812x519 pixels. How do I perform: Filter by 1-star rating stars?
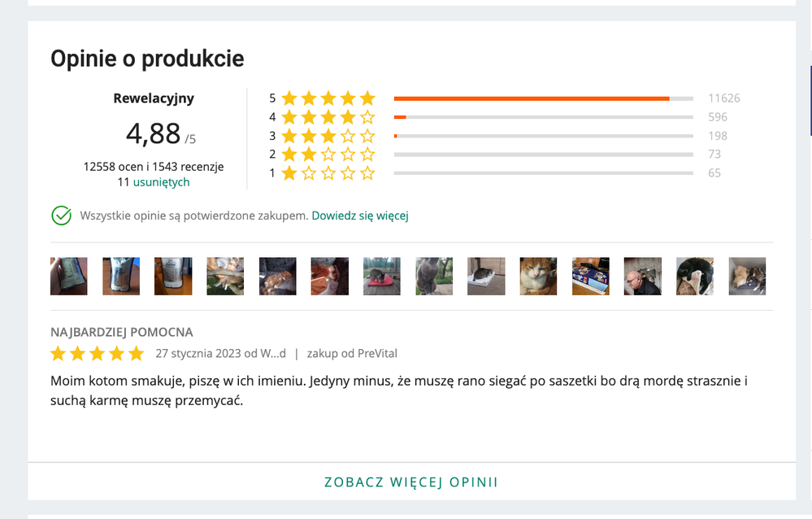[x=328, y=173]
